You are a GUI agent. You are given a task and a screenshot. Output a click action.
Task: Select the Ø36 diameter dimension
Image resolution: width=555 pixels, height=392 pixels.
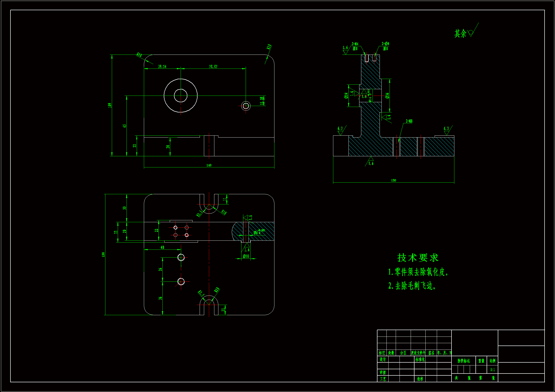click(387, 96)
